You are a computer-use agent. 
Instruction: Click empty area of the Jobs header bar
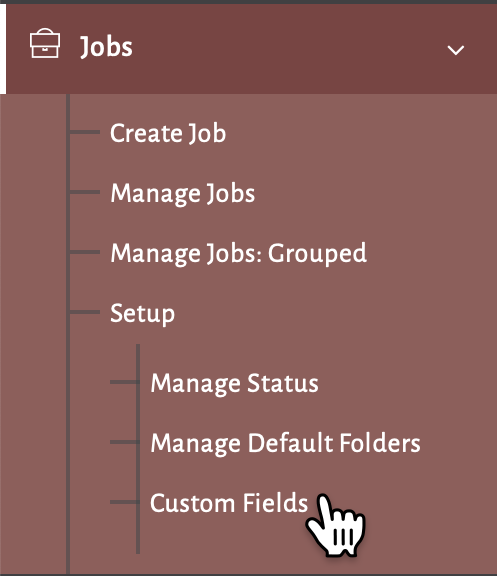[x=287, y=49]
